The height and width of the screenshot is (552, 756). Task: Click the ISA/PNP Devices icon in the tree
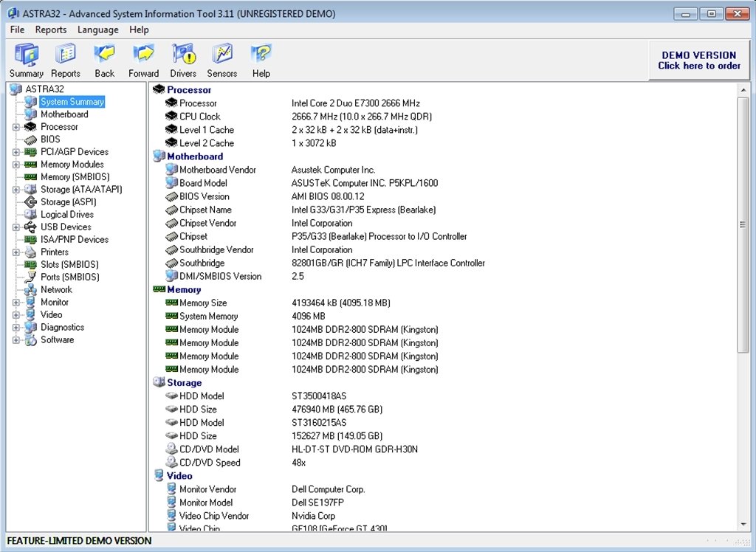(x=30, y=240)
